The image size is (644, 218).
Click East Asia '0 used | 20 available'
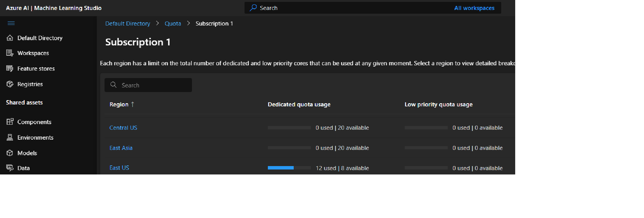point(342,148)
